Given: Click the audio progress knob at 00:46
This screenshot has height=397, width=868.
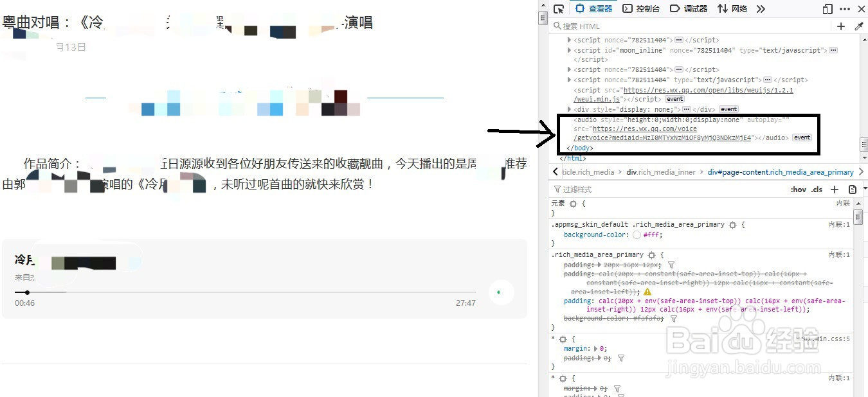Looking at the screenshot, I should click(x=27, y=292).
